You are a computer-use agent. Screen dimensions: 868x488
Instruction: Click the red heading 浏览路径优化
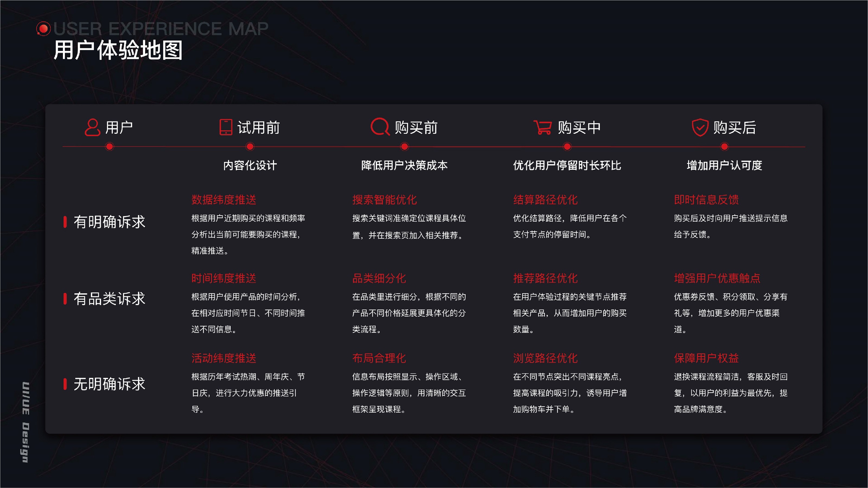[545, 358]
